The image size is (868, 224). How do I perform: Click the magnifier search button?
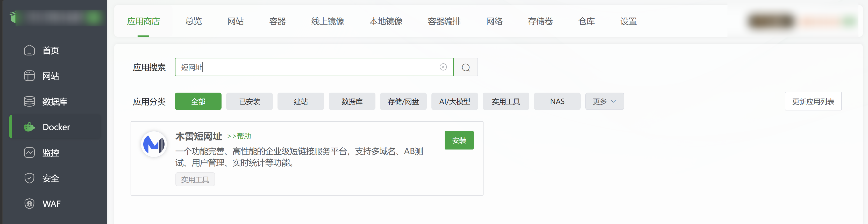(x=466, y=67)
